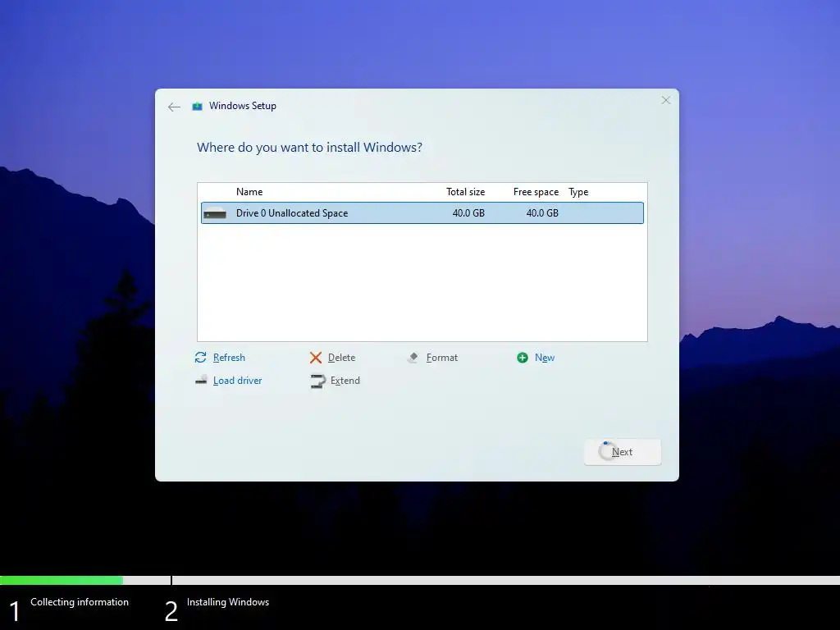Viewport: 840px width, 630px height.
Task: Click the green plus New icon
Action: click(x=523, y=358)
